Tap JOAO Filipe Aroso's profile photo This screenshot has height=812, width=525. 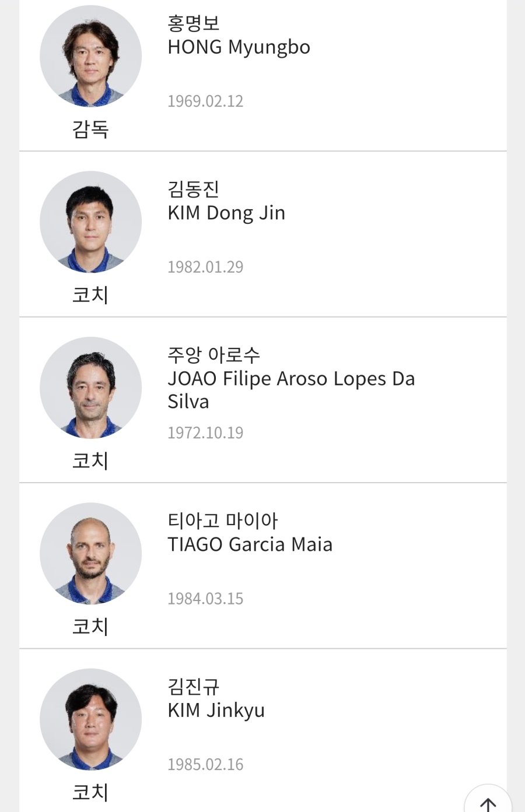pos(90,388)
